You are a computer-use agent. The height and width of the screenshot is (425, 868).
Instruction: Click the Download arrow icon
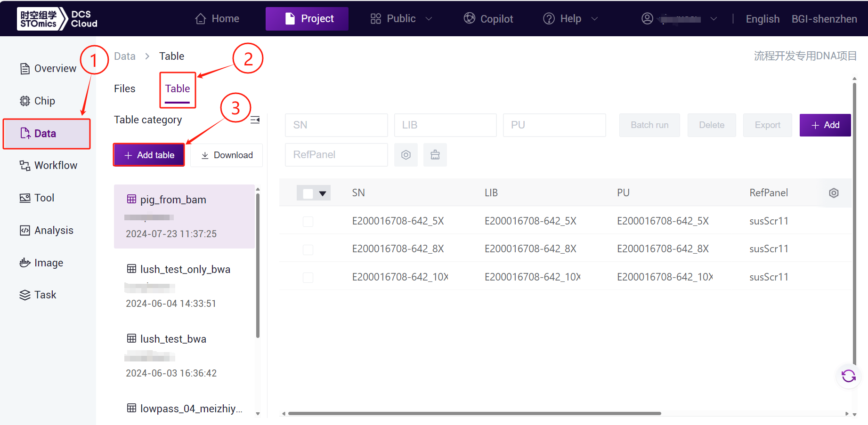205,155
